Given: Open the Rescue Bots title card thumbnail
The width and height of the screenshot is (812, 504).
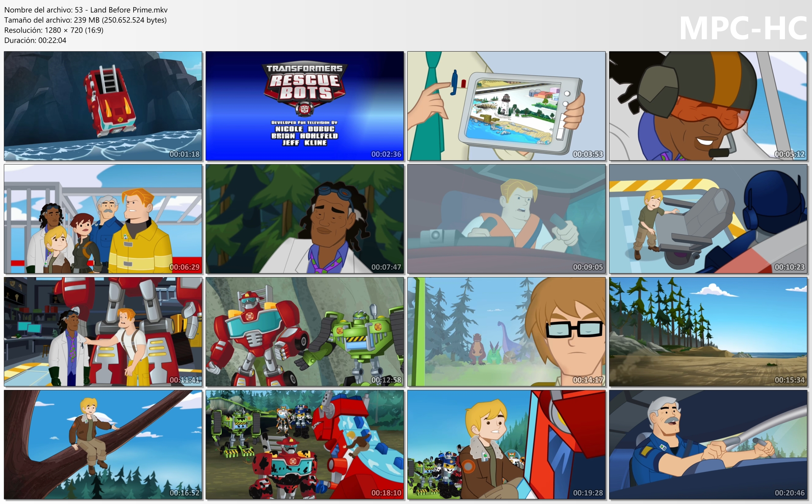Looking at the screenshot, I should [x=305, y=106].
